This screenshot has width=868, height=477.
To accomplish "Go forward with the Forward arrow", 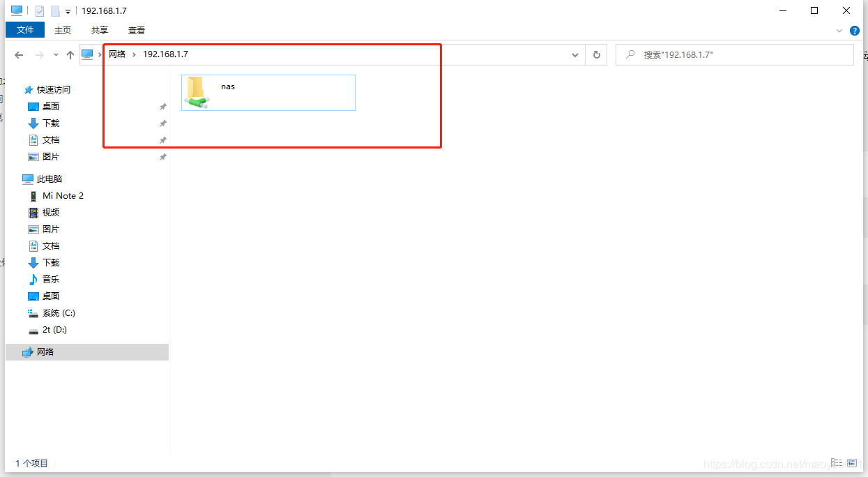I will [x=40, y=54].
